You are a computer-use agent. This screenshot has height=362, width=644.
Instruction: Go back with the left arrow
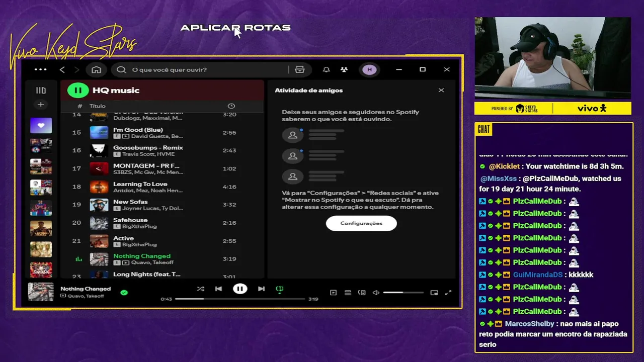pyautogui.click(x=62, y=69)
